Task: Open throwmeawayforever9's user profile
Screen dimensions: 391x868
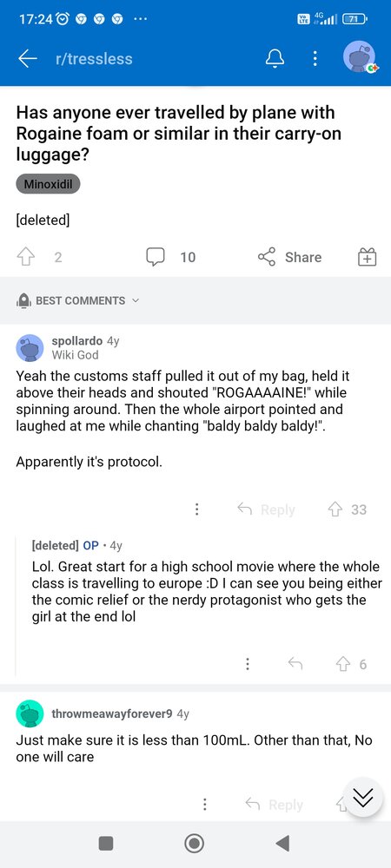Action: click(111, 713)
